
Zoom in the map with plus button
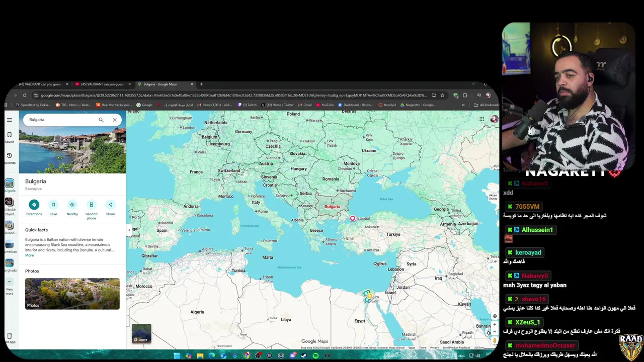coord(495,325)
